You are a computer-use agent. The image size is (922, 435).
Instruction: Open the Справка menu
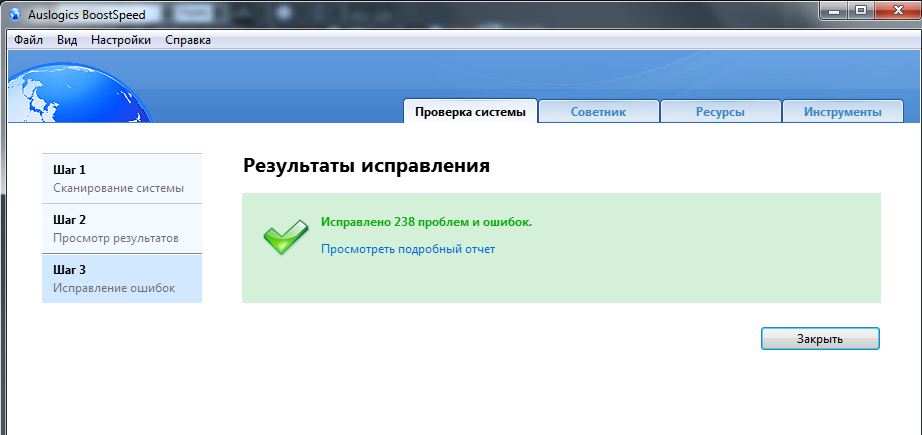[188, 40]
